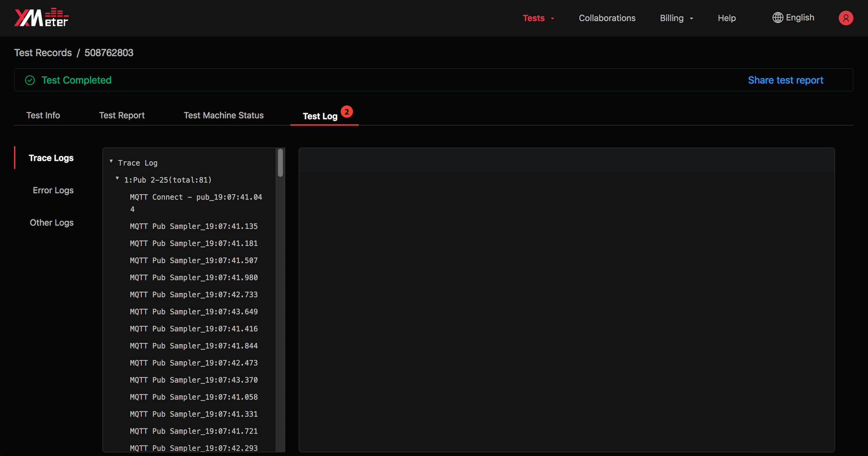This screenshot has width=868, height=456.
Task: Click Share test report link
Action: (x=785, y=80)
